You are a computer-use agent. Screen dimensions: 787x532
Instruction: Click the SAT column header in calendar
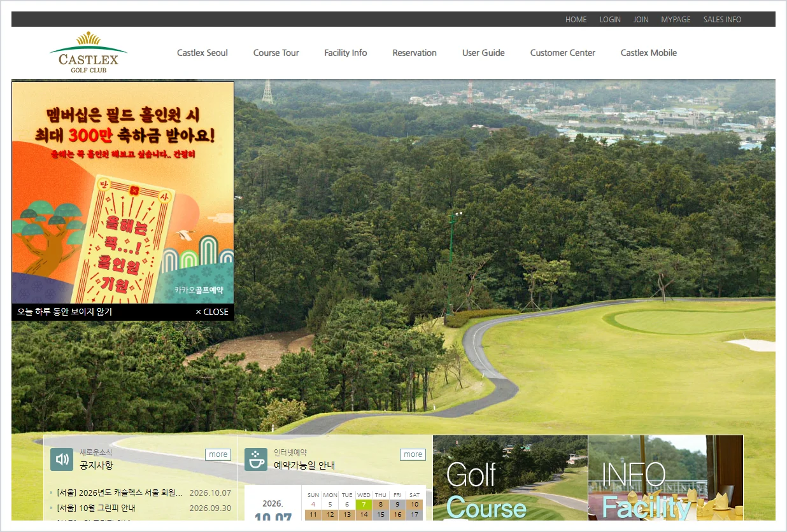coord(415,495)
